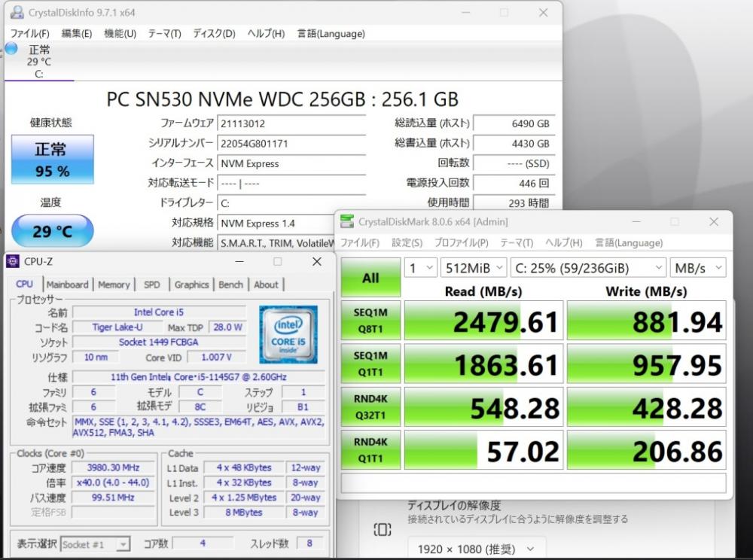Image resolution: width=753 pixels, height=560 pixels.
Task: Open 設定(S) menu in CrystalDiskMark
Action: (407, 243)
